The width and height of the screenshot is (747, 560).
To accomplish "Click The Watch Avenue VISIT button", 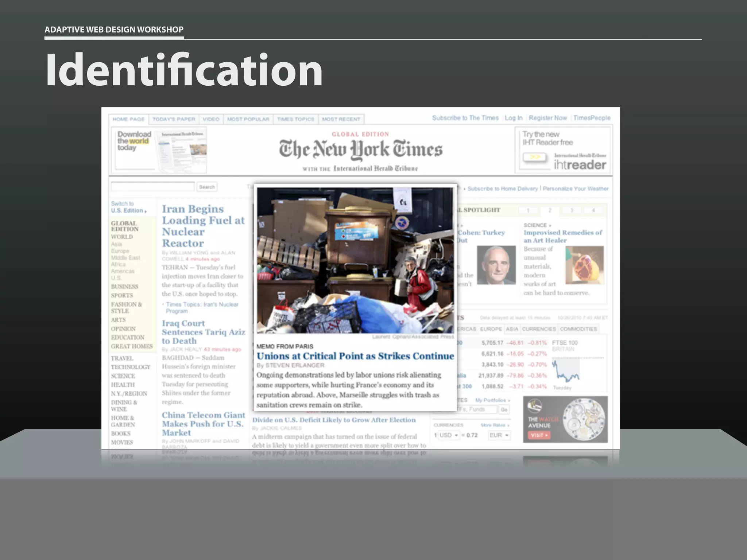I will pos(539,435).
